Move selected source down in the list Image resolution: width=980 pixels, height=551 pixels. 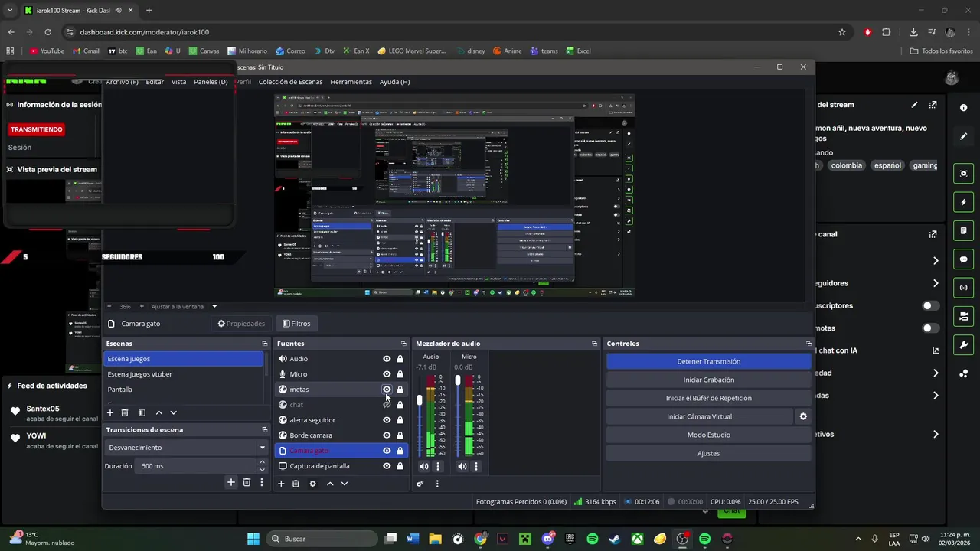tap(345, 484)
